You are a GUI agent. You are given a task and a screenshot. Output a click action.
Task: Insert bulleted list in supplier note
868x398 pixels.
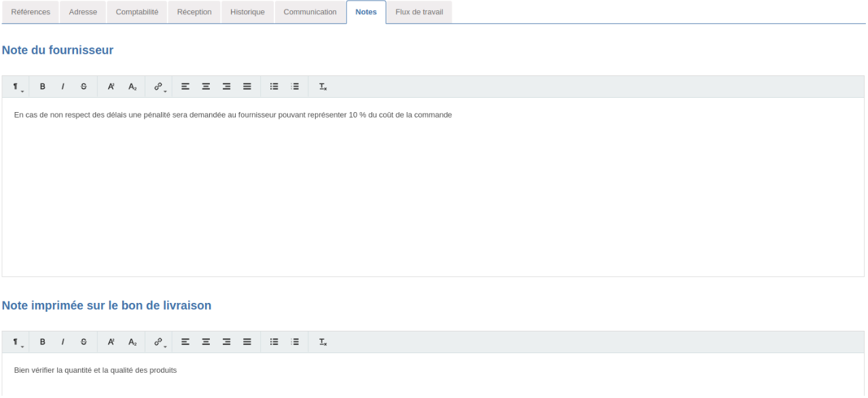tap(274, 87)
